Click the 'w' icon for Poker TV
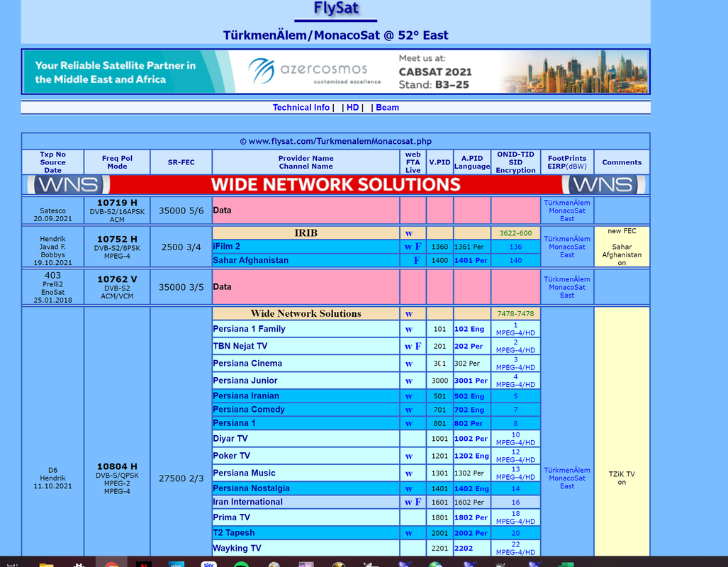728x567 pixels. tap(408, 456)
